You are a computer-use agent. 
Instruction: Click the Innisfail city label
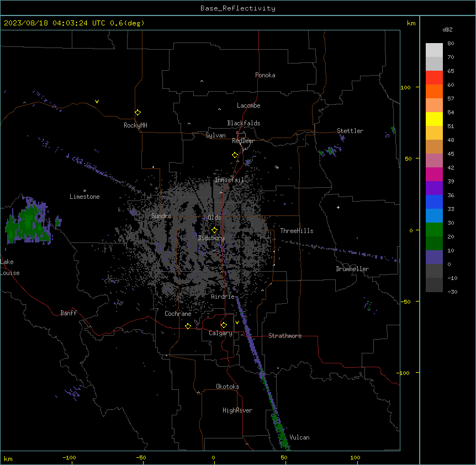[229, 180]
